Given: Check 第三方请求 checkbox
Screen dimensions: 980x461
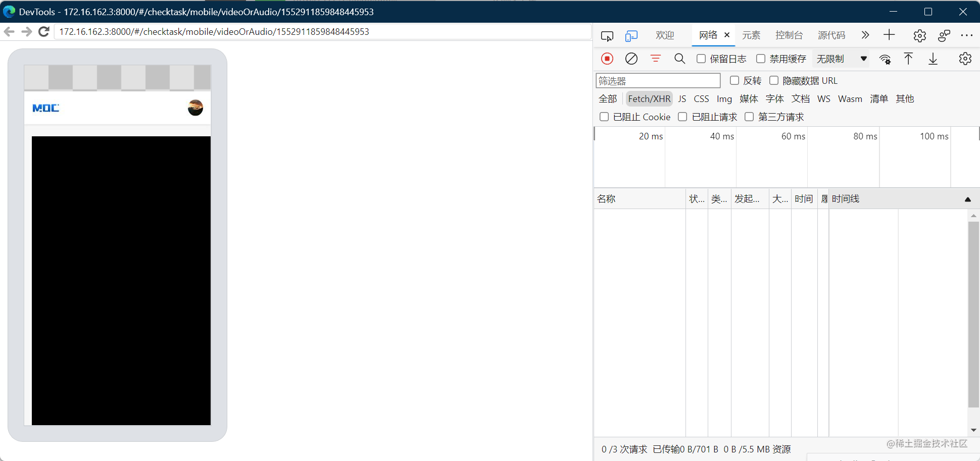Looking at the screenshot, I should [x=749, y=117].
